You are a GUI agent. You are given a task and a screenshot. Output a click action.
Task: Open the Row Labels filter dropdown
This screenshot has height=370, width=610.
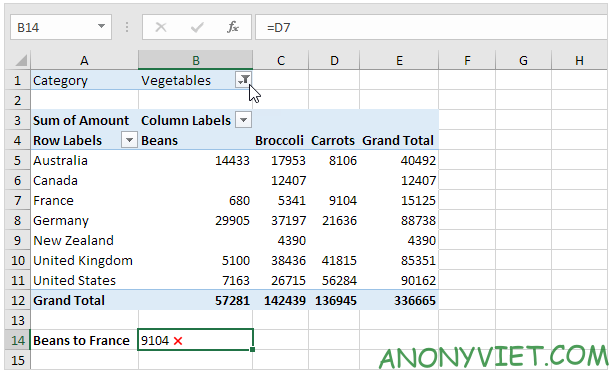(129, 140)
